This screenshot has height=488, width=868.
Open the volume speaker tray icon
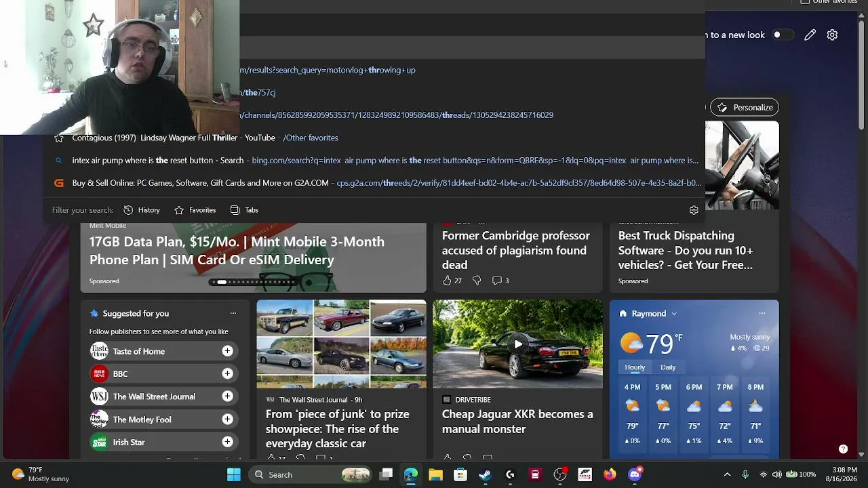pyautogui.click(x=776, y=474)
